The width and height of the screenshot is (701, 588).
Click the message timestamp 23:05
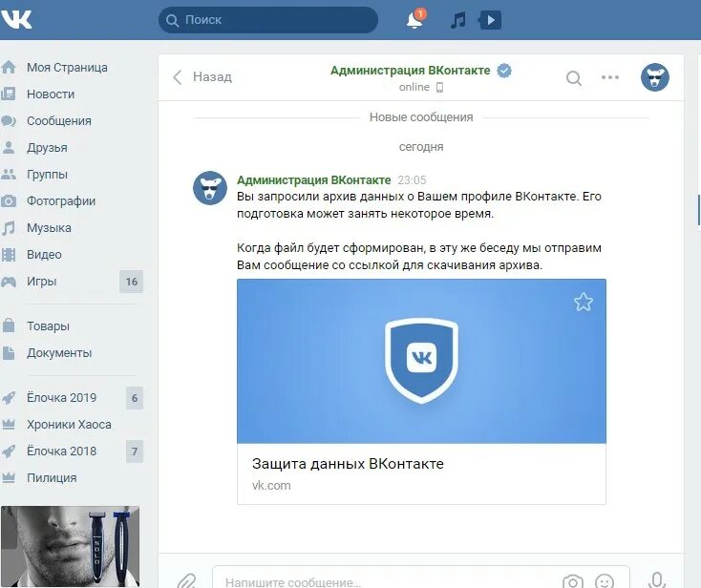(x=412, y=180)
